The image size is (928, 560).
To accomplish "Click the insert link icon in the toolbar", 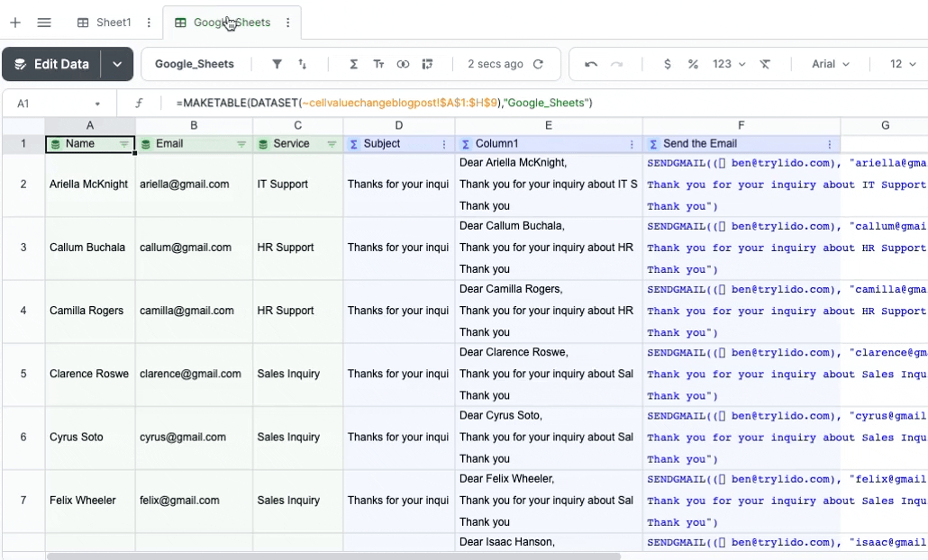I will (x=403, y=64).
